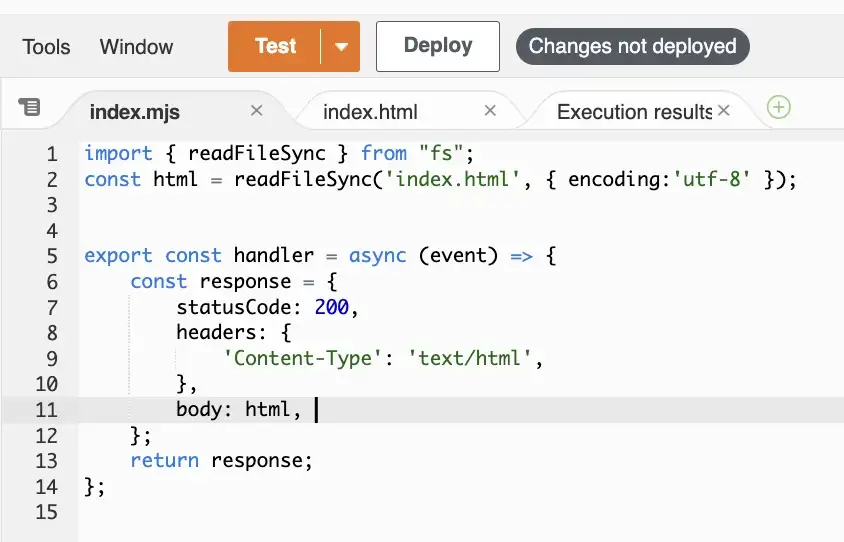Close the Execution results tab

tap(724, 110)
